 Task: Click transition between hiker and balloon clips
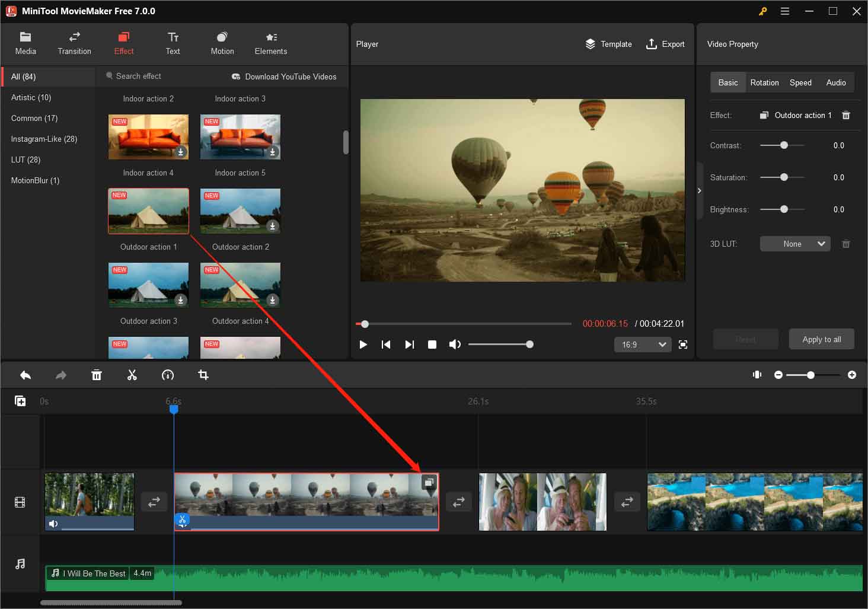click(154, 502)
